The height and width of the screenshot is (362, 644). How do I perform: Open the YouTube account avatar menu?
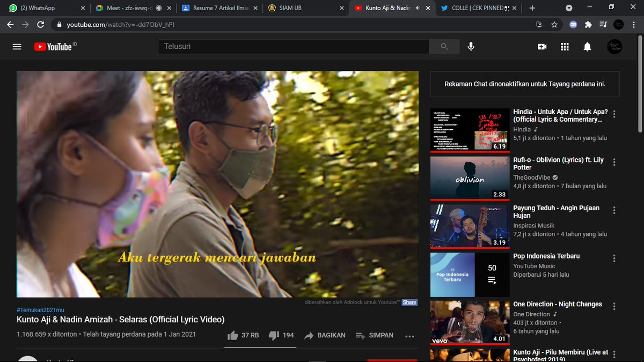(x=614, y=47)
